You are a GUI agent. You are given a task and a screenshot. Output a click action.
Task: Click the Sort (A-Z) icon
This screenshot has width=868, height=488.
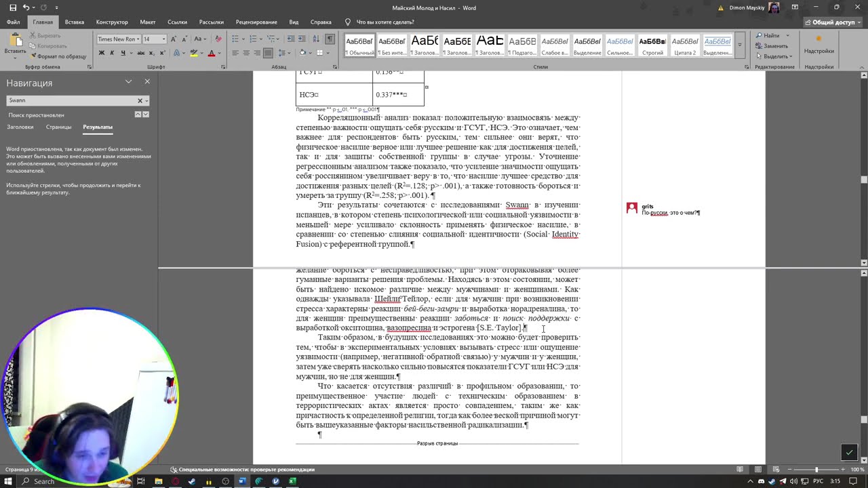[x=316, y=39]
